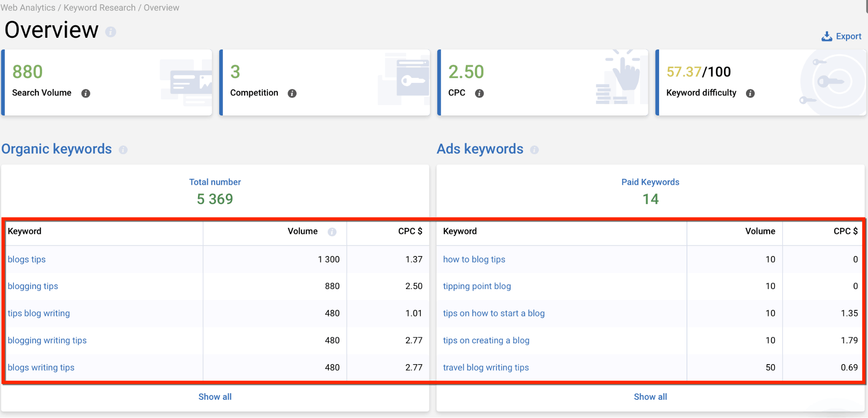Show all organic keywords
Image resolution: width=868 pixels, height=418 pixels.
click(x=215, y=397)
